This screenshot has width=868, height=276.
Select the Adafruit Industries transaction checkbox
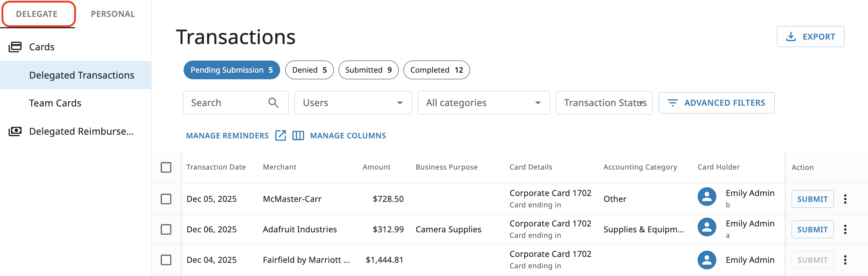[x=166, y=229]
